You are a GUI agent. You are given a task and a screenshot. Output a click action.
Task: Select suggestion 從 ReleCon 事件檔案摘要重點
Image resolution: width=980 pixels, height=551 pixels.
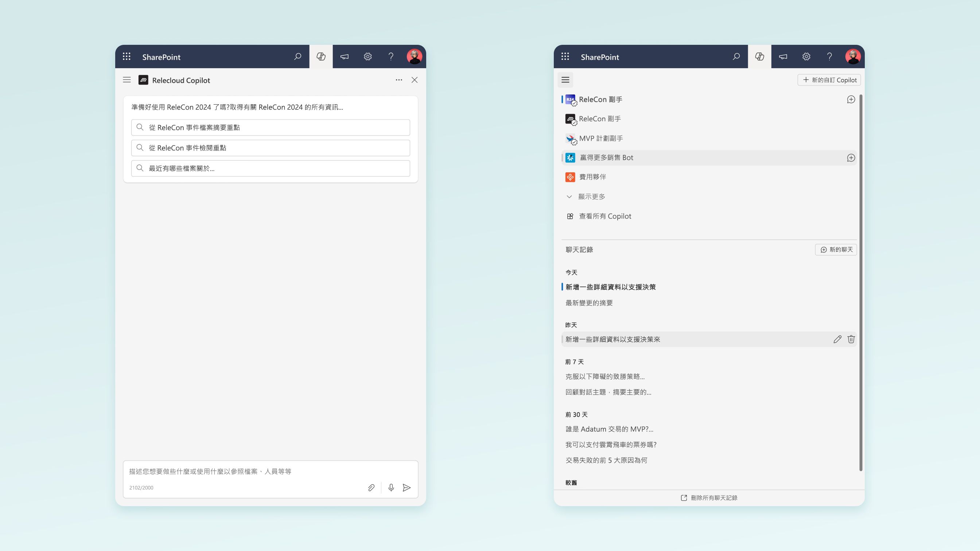click(271, 128)
